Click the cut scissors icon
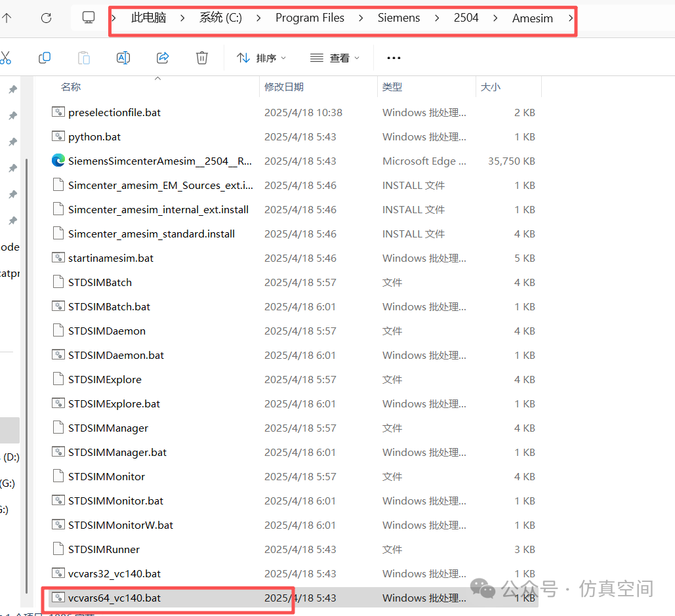The height and width of the screenshot is (616, 675). coord(6,58)
